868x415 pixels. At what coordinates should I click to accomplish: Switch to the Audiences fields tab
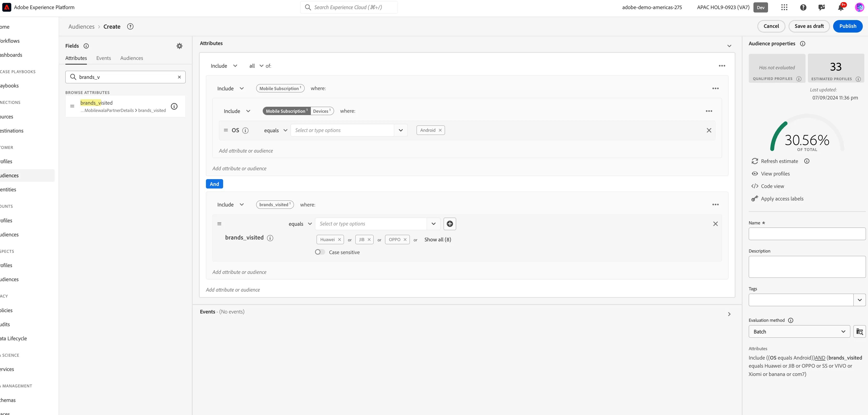(131, 58)
